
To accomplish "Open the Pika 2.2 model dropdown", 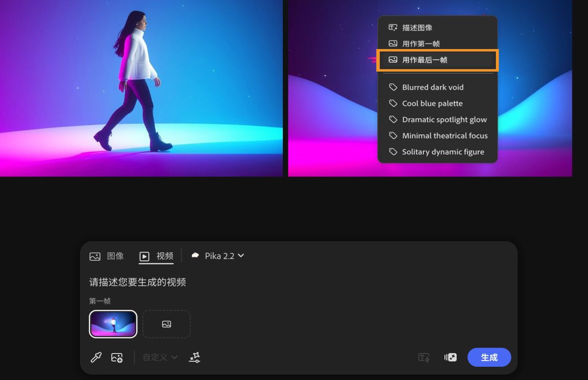I will [218, 255].
